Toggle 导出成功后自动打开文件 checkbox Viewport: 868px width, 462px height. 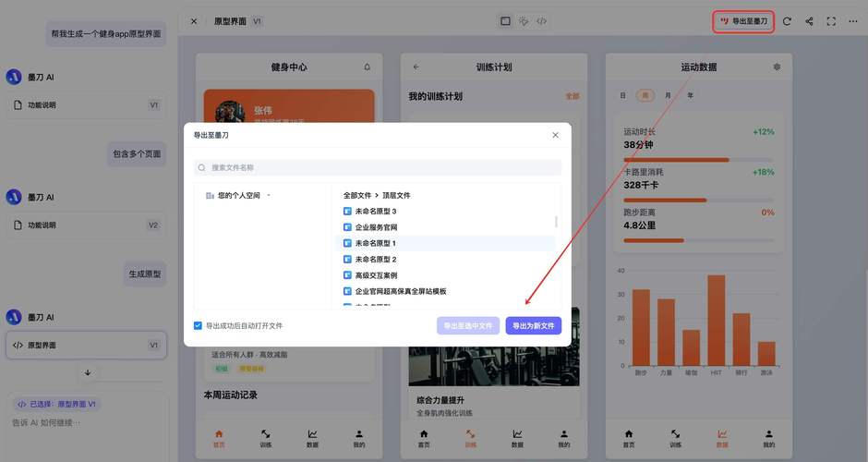[x=198, y=326]
